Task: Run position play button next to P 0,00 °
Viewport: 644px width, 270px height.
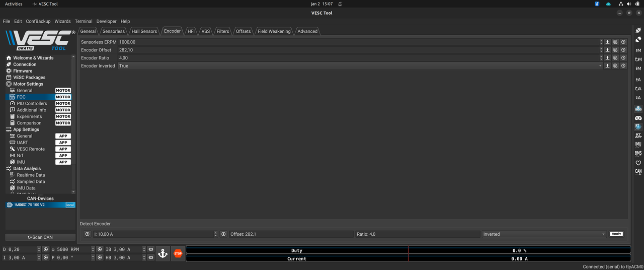Action: point(100,257)
